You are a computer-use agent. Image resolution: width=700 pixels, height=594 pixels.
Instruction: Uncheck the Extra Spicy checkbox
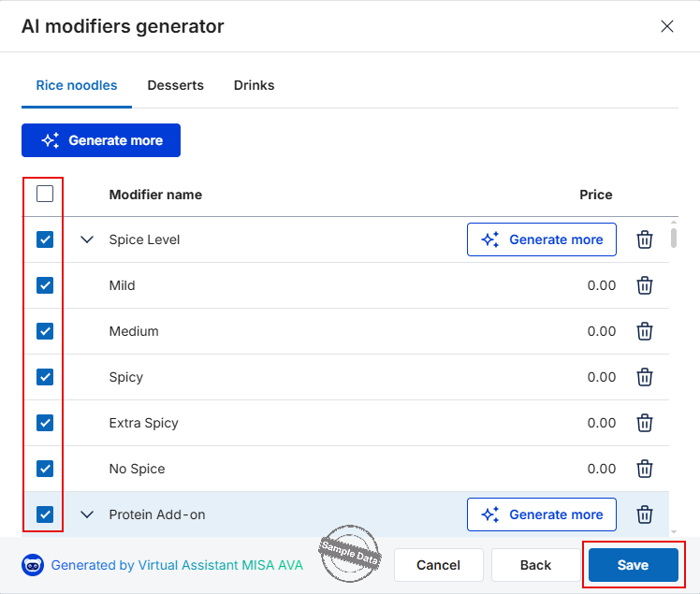pos(45,423)
